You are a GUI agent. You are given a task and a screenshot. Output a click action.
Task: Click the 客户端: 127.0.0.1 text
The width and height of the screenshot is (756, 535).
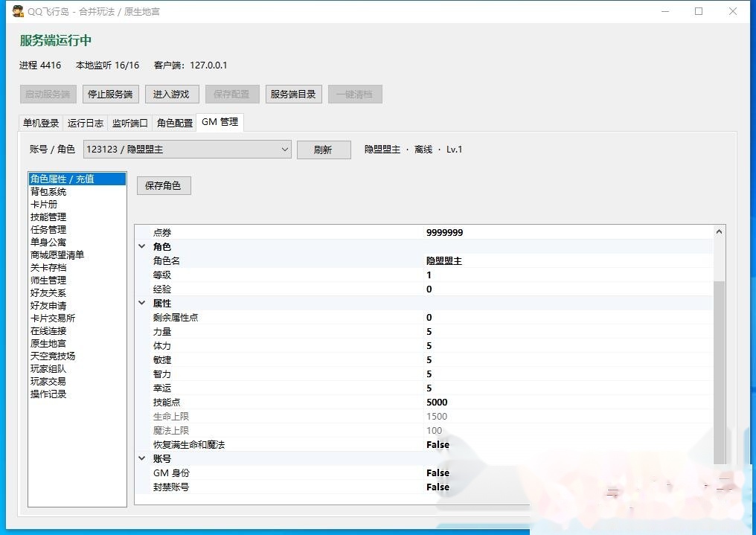pos(190,65)
